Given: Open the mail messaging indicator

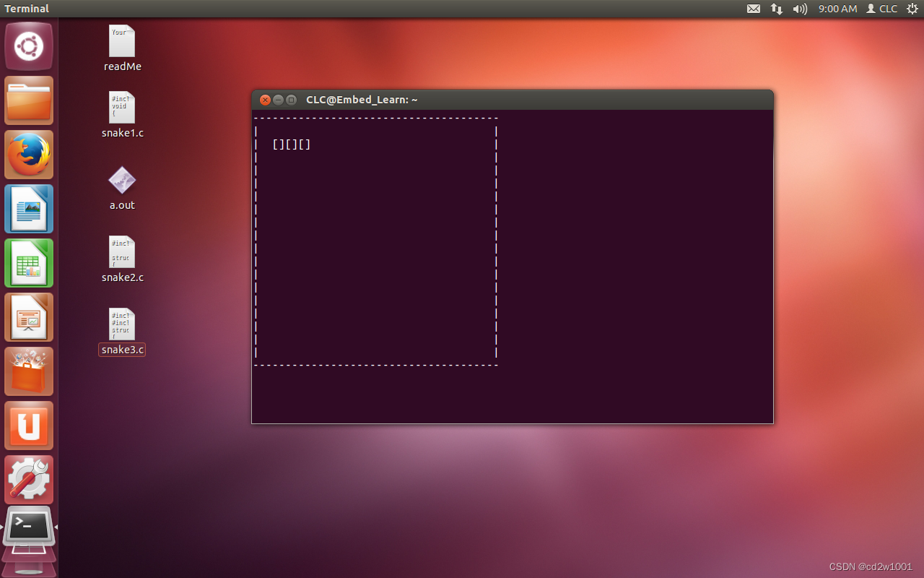Looking at the screenshot, I should (x=754, y=9).
